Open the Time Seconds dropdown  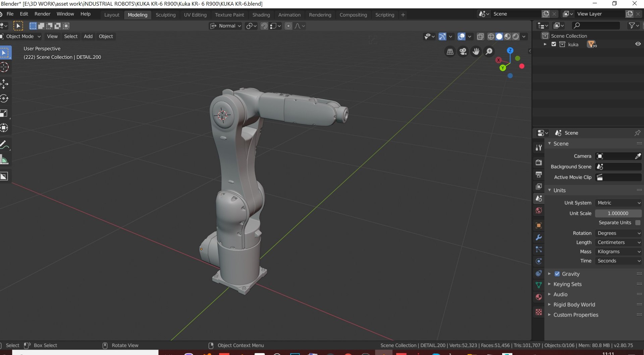pos(618,261)
